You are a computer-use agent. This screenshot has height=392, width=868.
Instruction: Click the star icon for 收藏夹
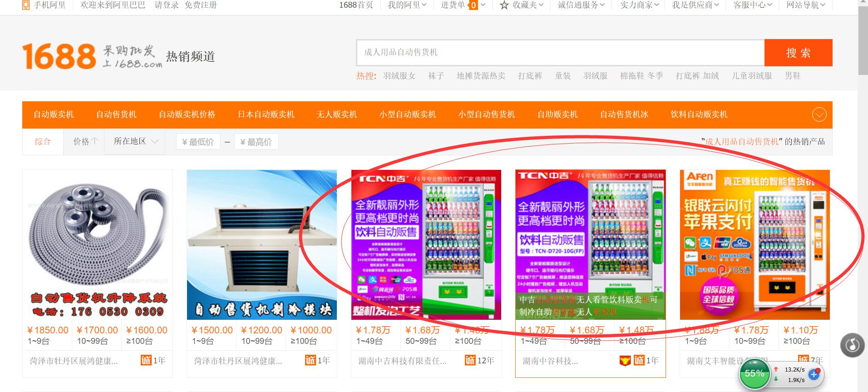(504, 5)
